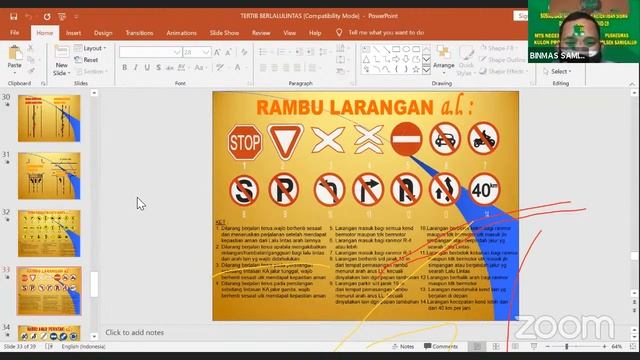Toggle Align Left paragraph alignment
Image resolution: width=640 pixels, height=360 pixels.
(263, 68)
